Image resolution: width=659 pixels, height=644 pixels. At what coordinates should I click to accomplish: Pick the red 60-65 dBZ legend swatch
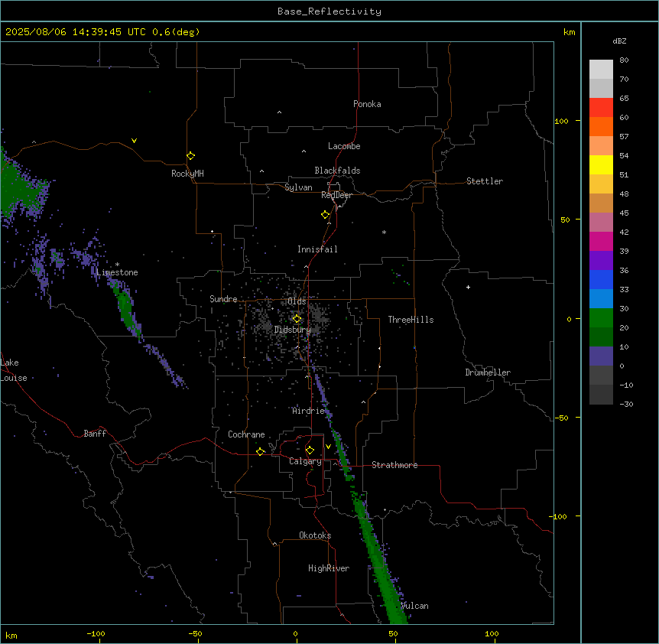click(x=601, y=108)
